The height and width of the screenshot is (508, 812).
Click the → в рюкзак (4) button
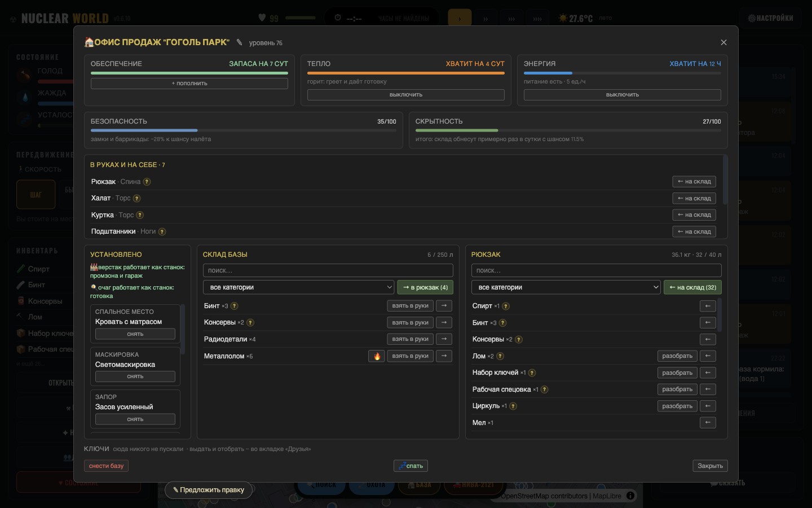[425, 287]
